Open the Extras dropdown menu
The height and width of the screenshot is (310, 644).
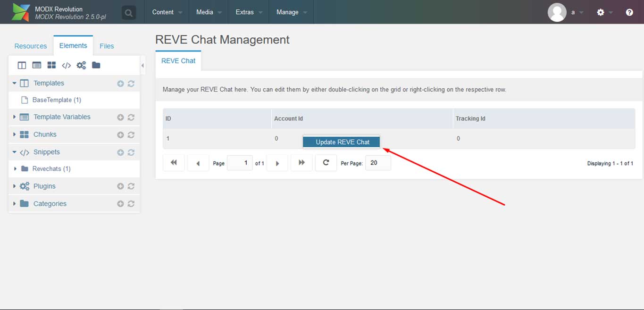(249, 12)
